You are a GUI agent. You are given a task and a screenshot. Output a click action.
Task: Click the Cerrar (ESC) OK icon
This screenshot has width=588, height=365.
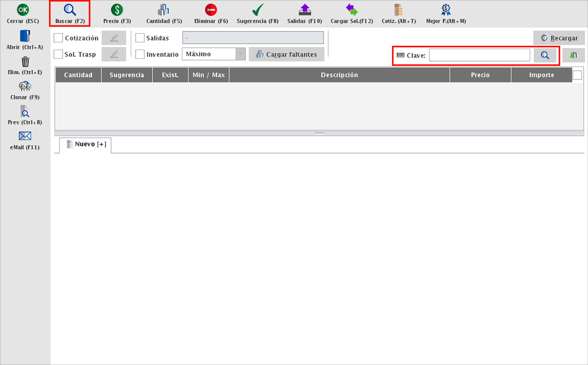coord(23,10)
